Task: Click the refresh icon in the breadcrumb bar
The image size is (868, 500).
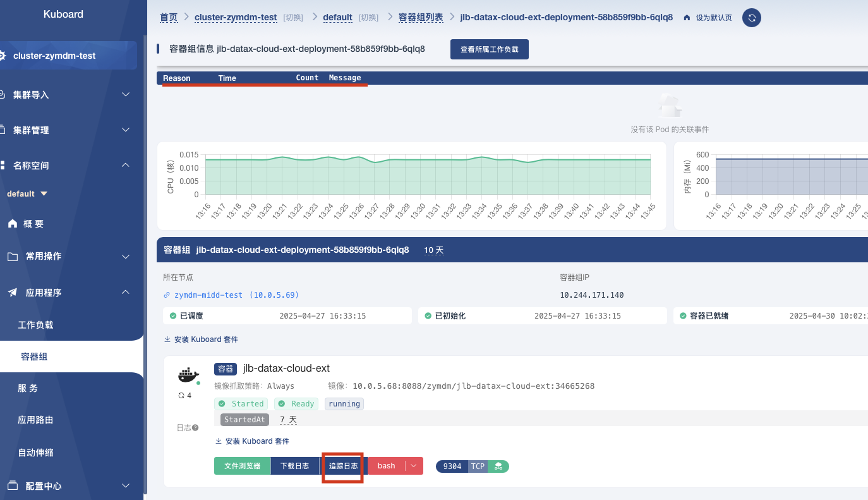Action: point(752,18)
